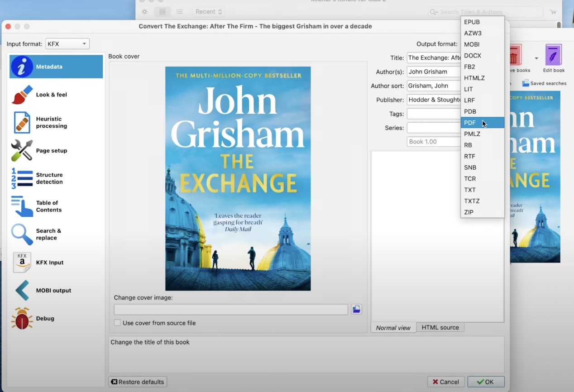Open the Structure detection icon
The image size is (574, 392).
tap(22, 178)
